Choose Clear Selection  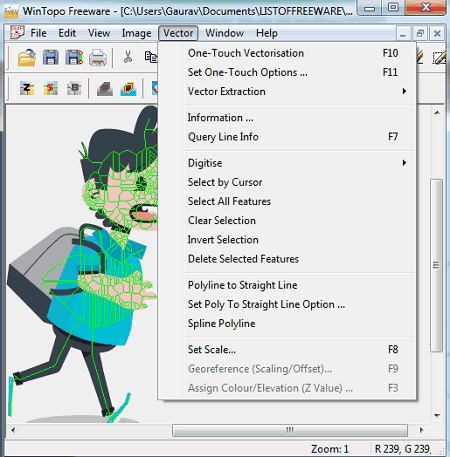point(287,220)
